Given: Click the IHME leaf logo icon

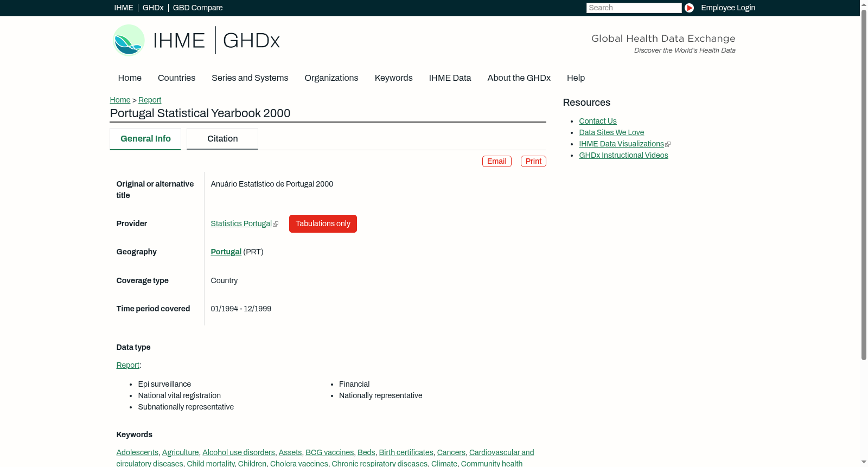Looking at the screenshot, I should [x=129, y=40].
